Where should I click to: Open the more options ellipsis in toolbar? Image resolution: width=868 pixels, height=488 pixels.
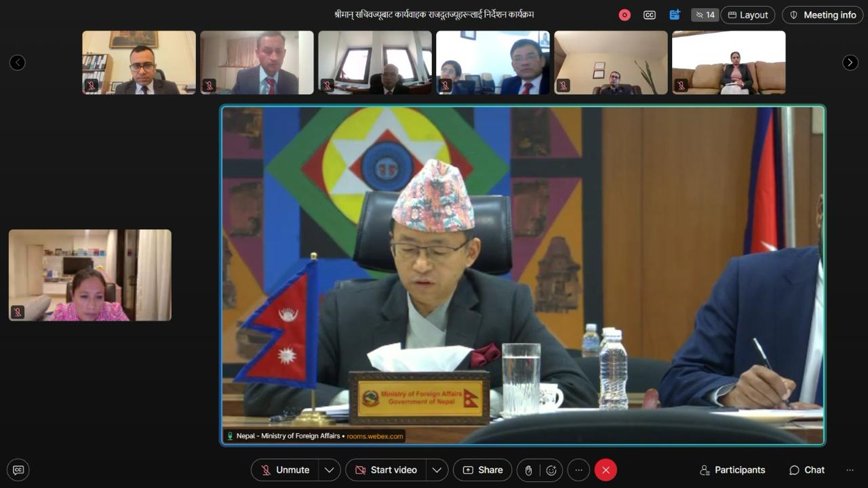point(578,470)
